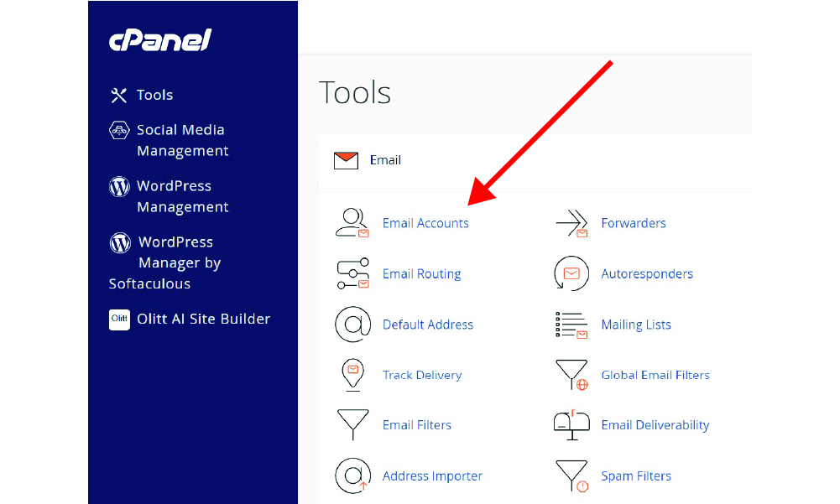Viewport: 840px width, 504px height.
Task: Select Tools from the sidebar menu
Action: [155, 95]
